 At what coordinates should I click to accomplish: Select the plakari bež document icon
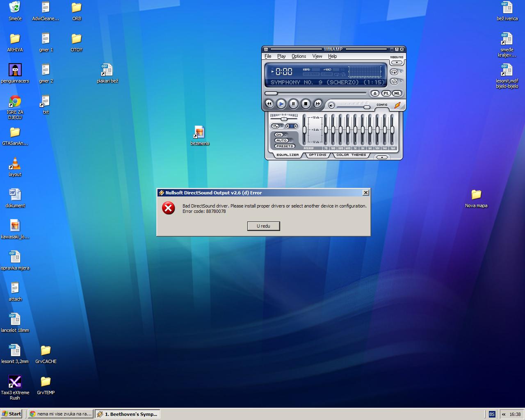coord(107,73)
